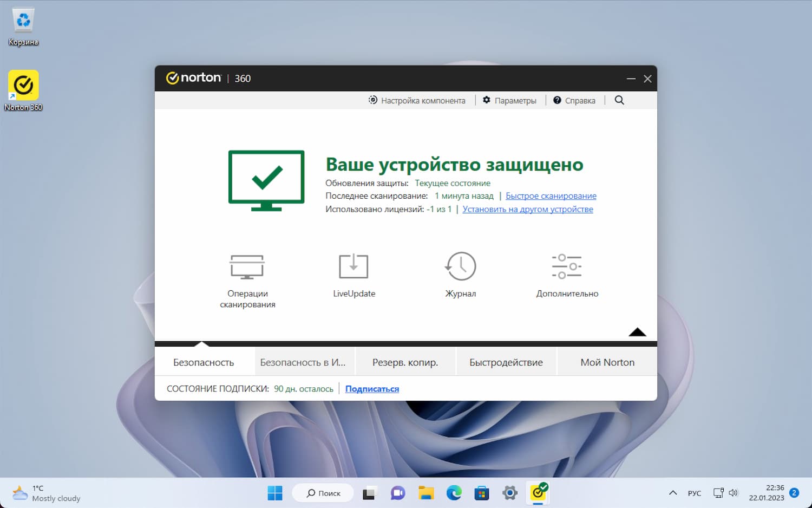Show hidden system tray icons

[x=672, y=493]
